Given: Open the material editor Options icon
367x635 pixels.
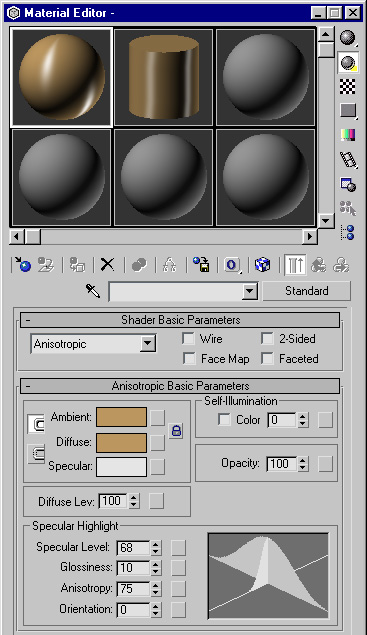Looking at the screenshot, I should pyautogui.click(x=348, y=185).
